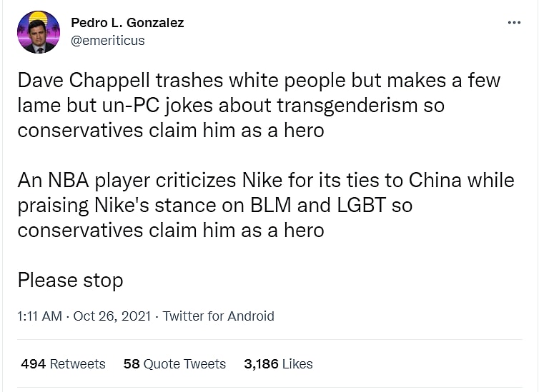Click the 'Please stop' line
Screen dimensions: 539x392
[x=70, y=280]
